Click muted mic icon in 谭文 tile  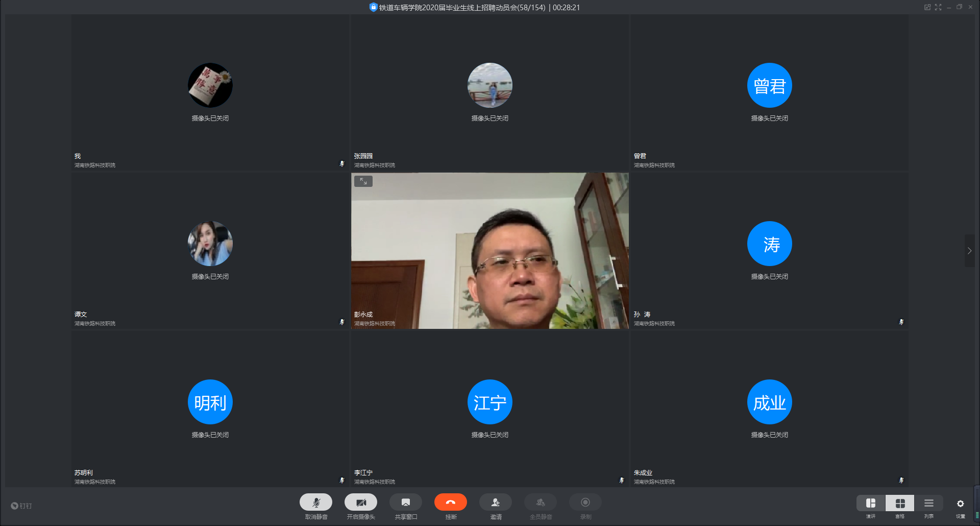342,322
